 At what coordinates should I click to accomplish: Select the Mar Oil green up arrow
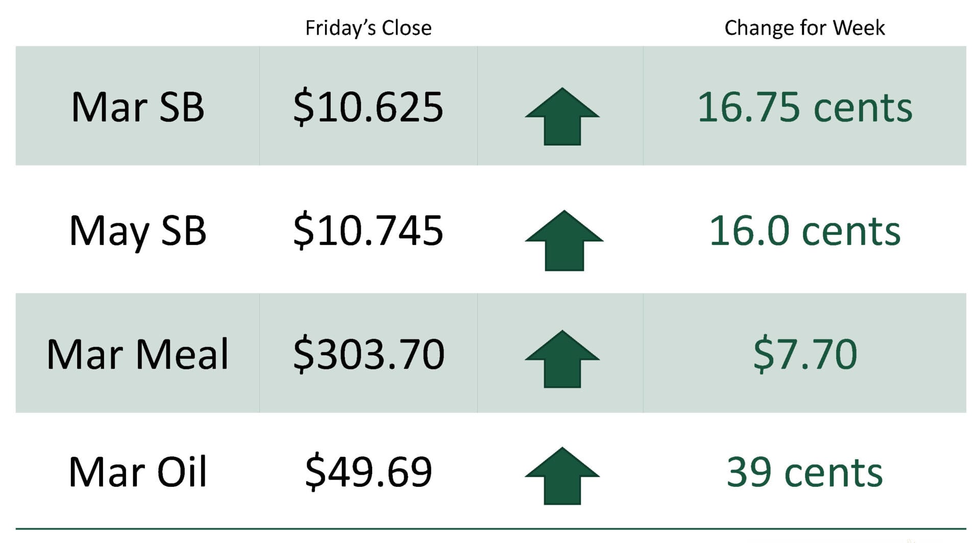point(562,476)
